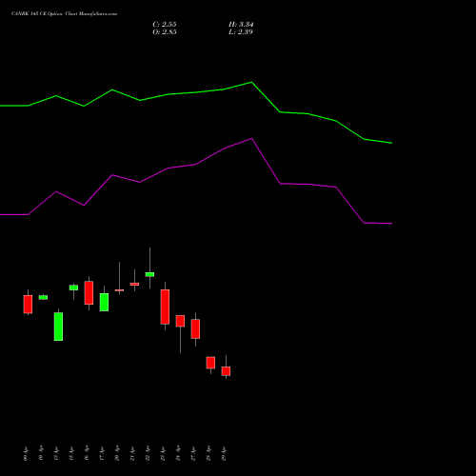Click the 23 Apr date label

click(163, 453)
